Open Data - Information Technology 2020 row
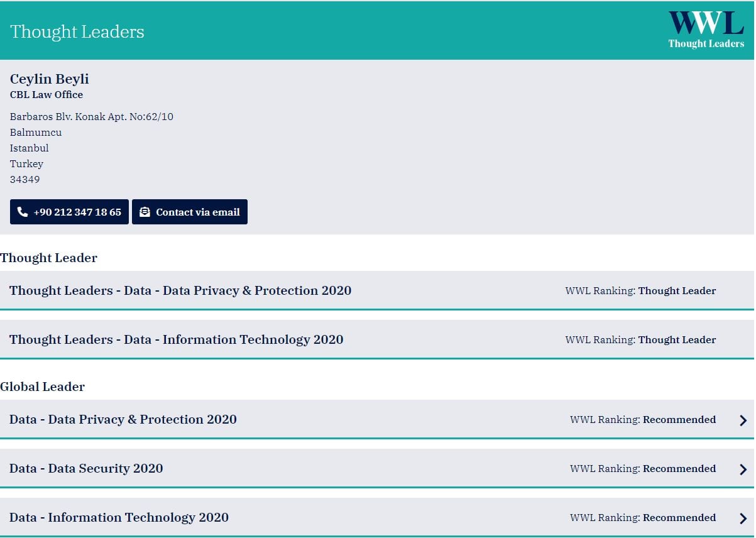Screen dimensions: 756x538 [377, 517]
